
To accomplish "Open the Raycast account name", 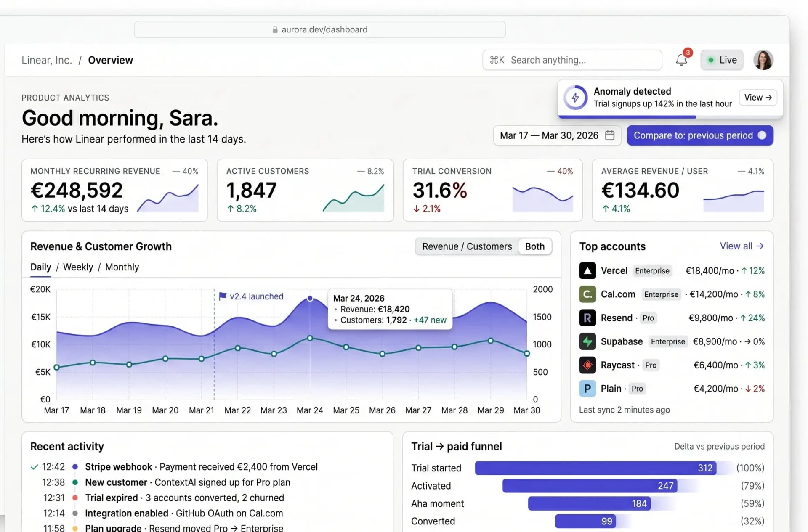I will pyautogui.click(x=618, y=365).
